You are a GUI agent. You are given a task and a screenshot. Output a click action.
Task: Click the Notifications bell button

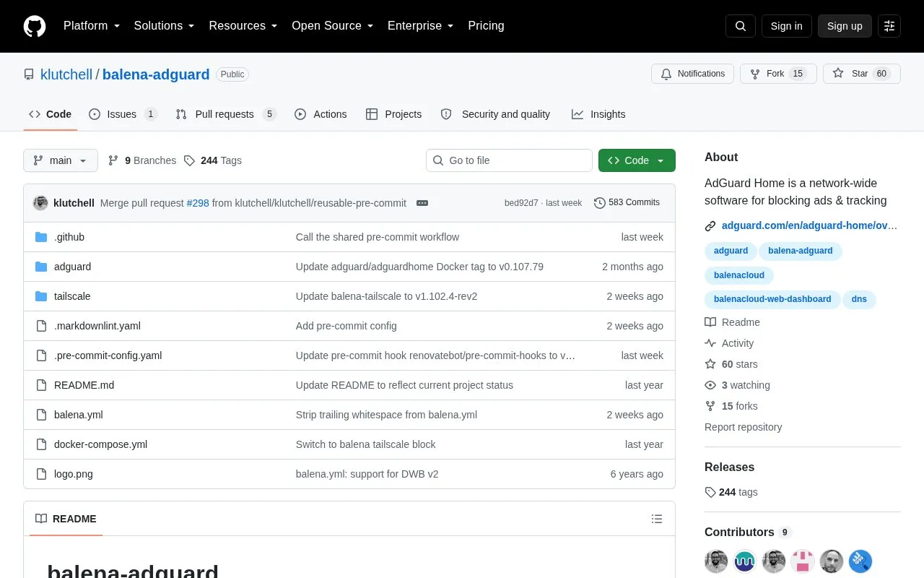click(x=692, y=74)
